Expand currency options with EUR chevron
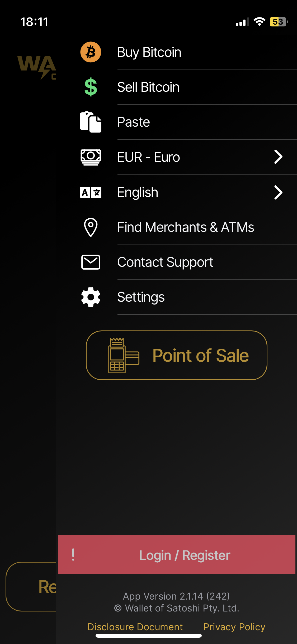Screen dimensions: 297x644 (x=278, y=157)
